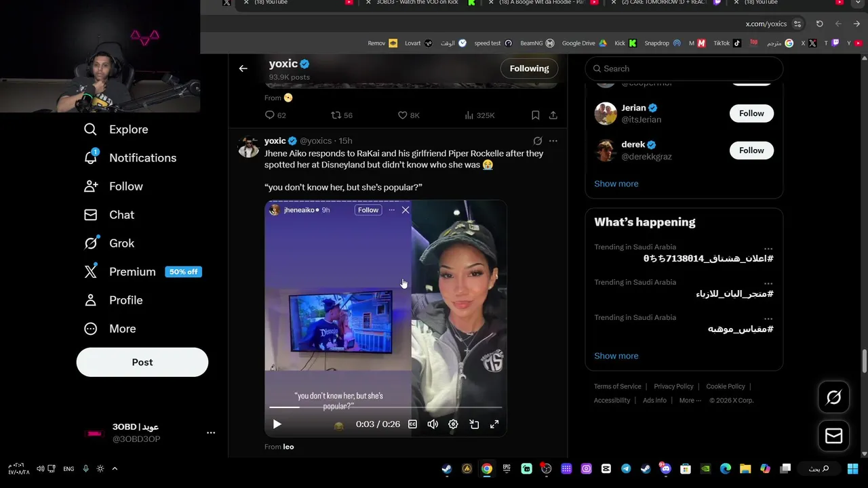The width and height of the screenshot is (868, 488).
Task: Bookmark the upper post
Action: click(535, 115)
